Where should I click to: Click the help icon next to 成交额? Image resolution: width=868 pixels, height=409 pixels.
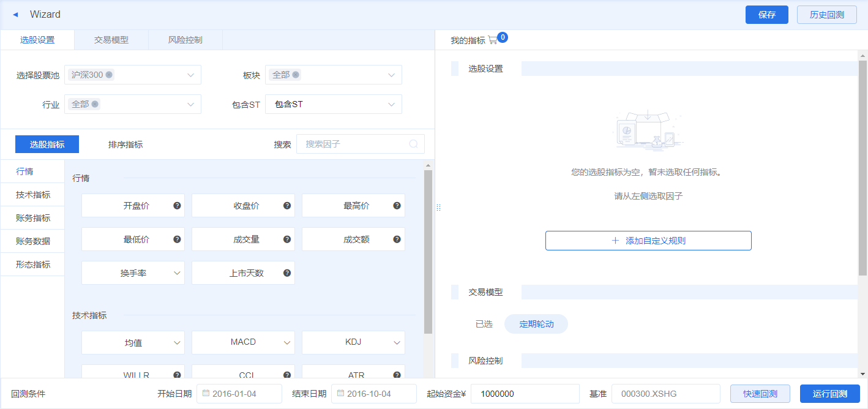(396, 239)
